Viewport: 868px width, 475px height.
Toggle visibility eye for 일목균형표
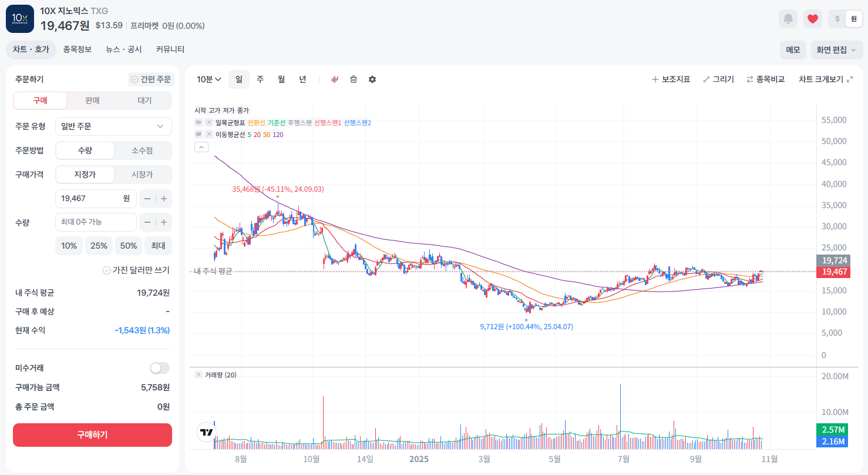pos(199,122)
